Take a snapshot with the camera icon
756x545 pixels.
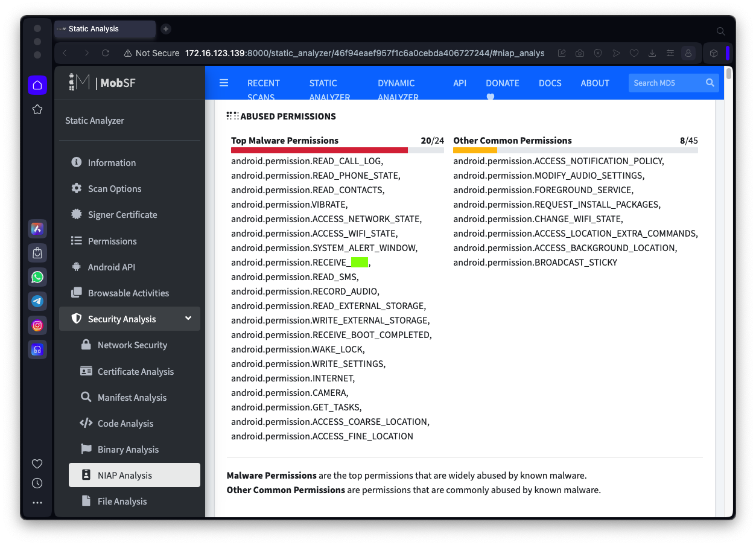580,53
